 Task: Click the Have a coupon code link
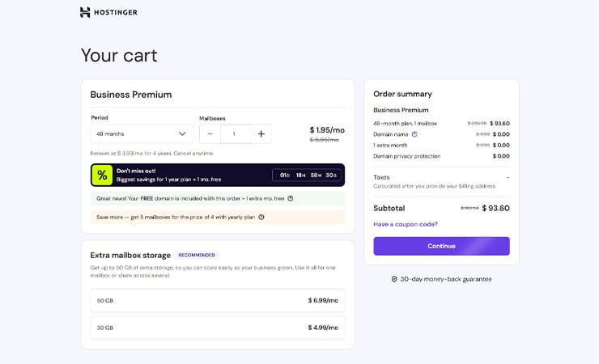pos(406,224)
